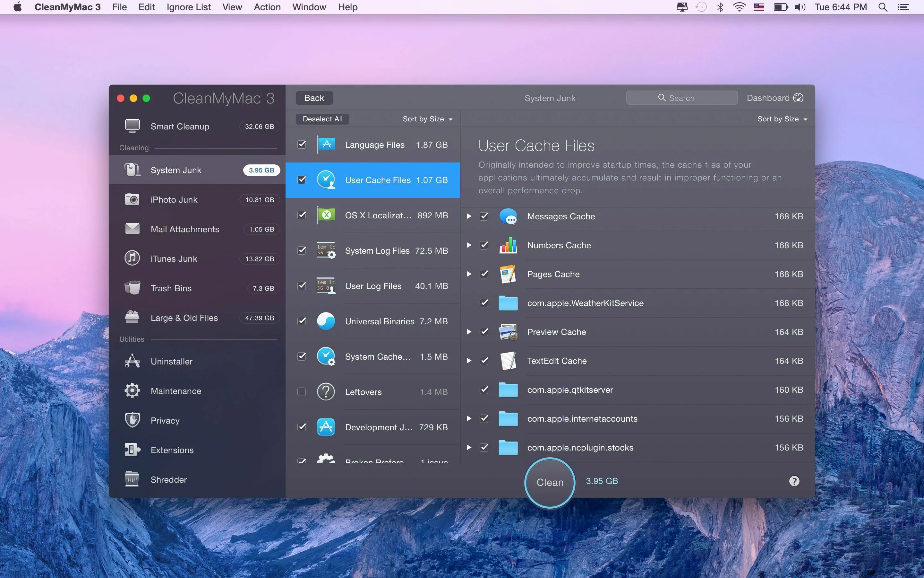924x578 pixels.
Task: Expand Preview Cache disclosure triangle
Action: click(x=469, y=332)
